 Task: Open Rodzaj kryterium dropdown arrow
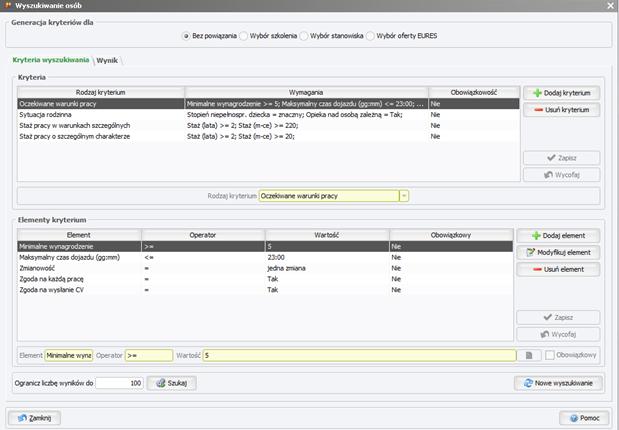404,196
